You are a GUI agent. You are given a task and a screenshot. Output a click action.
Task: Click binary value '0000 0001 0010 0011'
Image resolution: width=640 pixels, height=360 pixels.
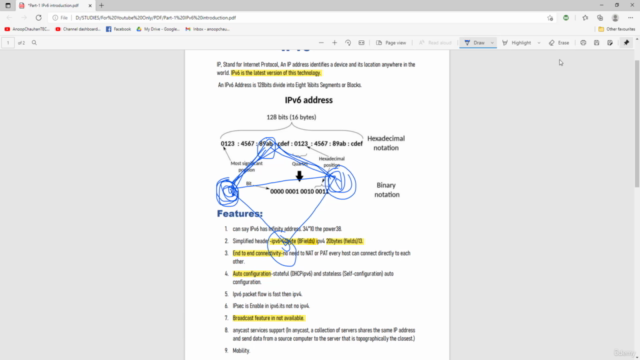click(x=299, y=191)
